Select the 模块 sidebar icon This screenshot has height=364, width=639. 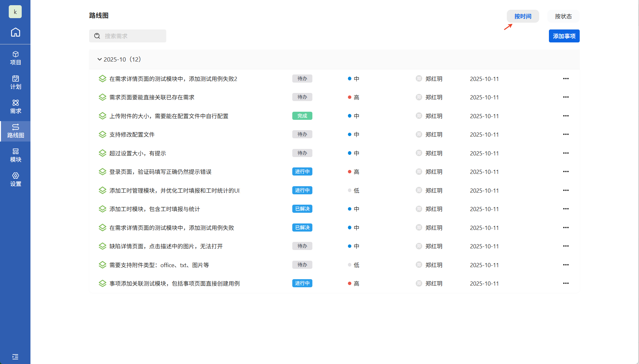15,155
